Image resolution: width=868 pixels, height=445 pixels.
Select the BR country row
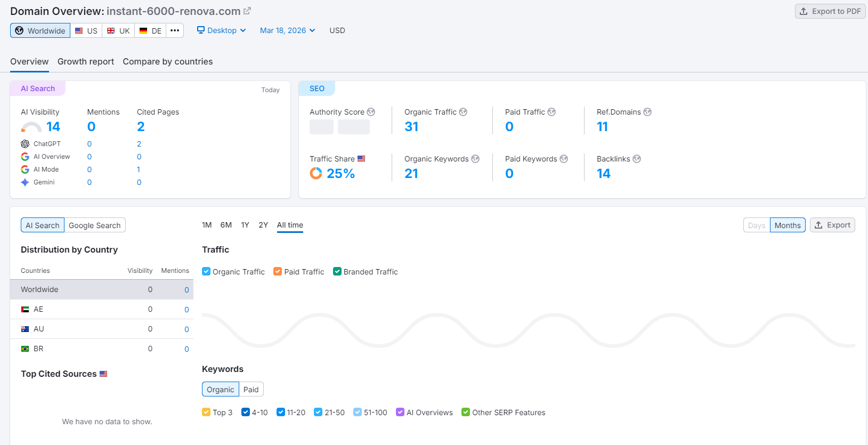pos(102,349)
